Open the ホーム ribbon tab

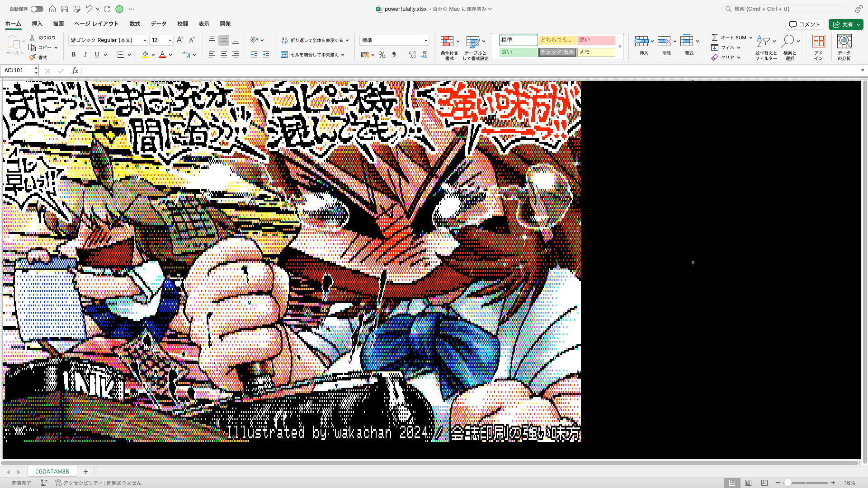point(13,24)
